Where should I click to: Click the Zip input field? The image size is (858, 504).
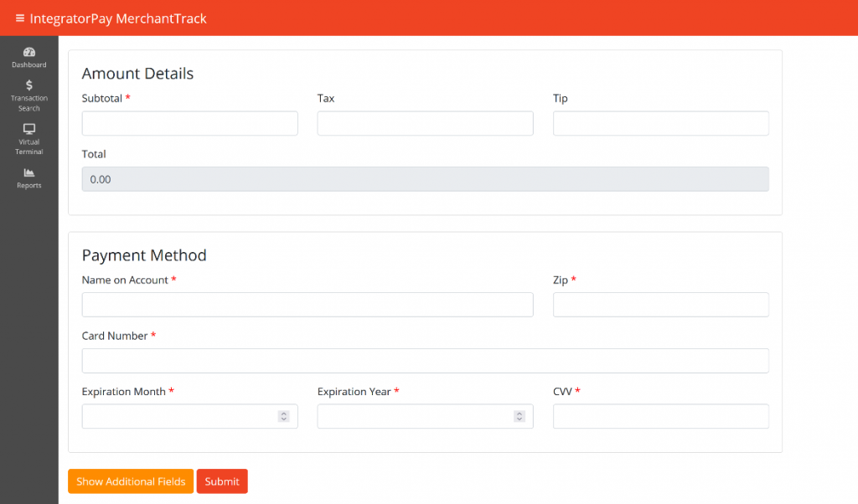660,305
